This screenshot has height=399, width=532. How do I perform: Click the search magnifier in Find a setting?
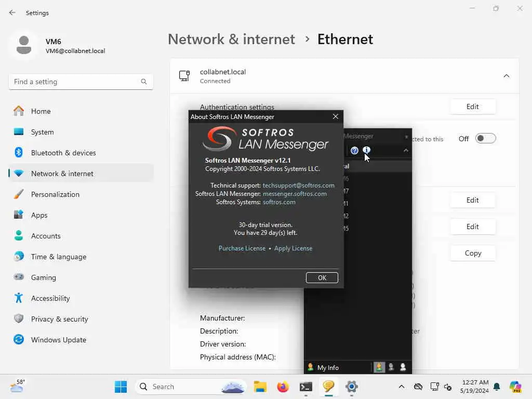pos(144,82)
